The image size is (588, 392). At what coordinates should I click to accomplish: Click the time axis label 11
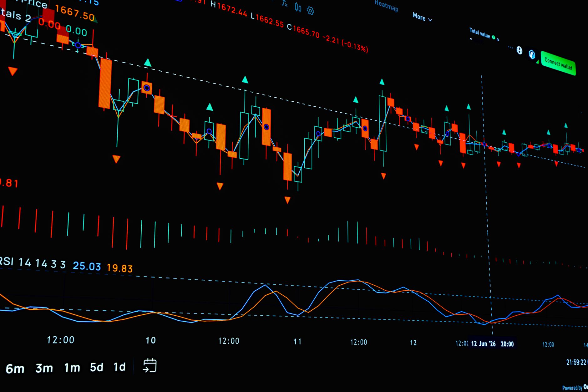pos(297,342)
